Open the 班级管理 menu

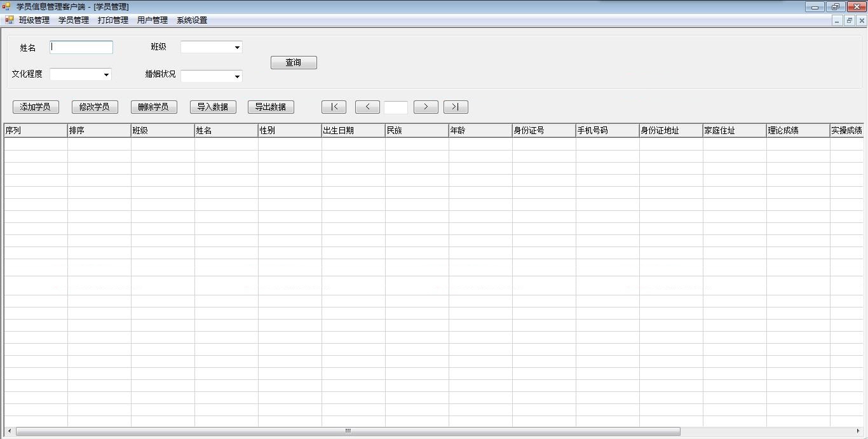point(34,20)
